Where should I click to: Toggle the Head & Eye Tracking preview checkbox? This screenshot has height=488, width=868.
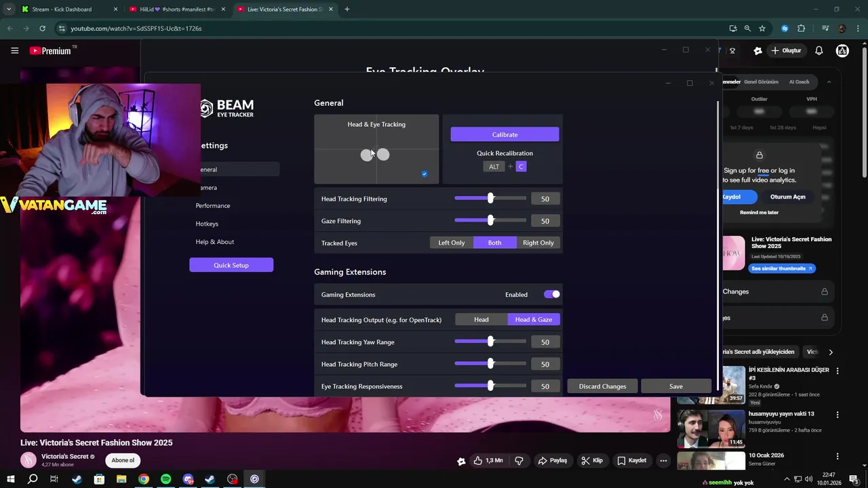425,174
